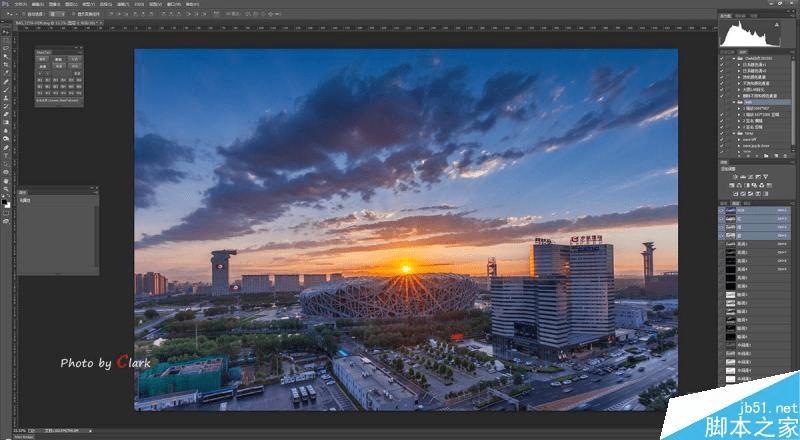
Task: Open the Filter menu
Action: tap(122, 5)
